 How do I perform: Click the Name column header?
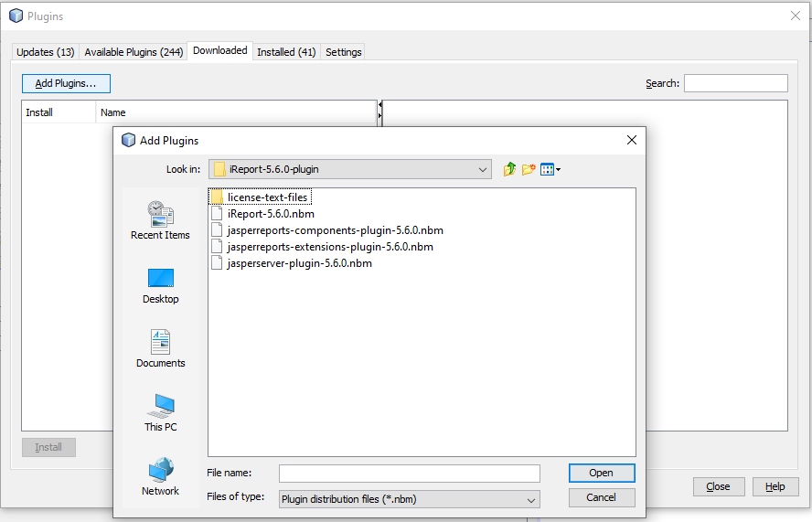pos(236,112)
